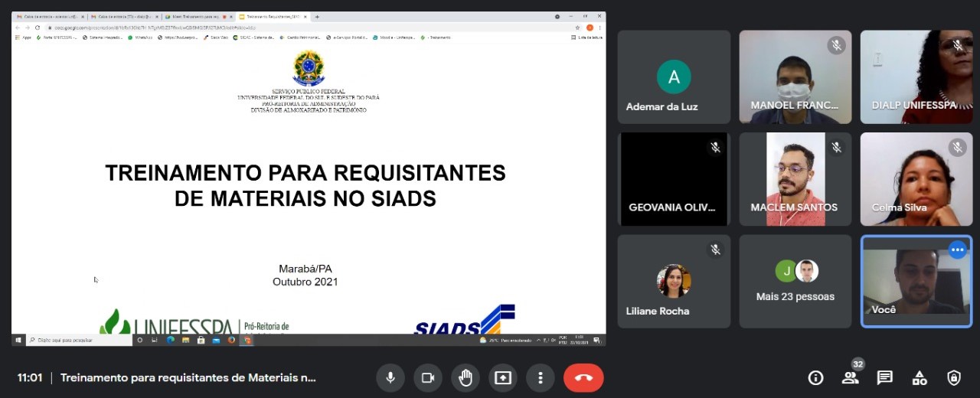Open WhatsApp bookmark
The height and width of the screenshot is (398, 980).
pyautogui.click(x=140, y=38)
